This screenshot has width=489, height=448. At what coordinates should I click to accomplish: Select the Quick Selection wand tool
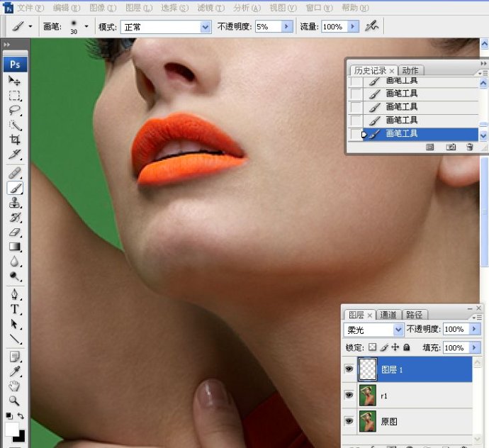[14, 125]
